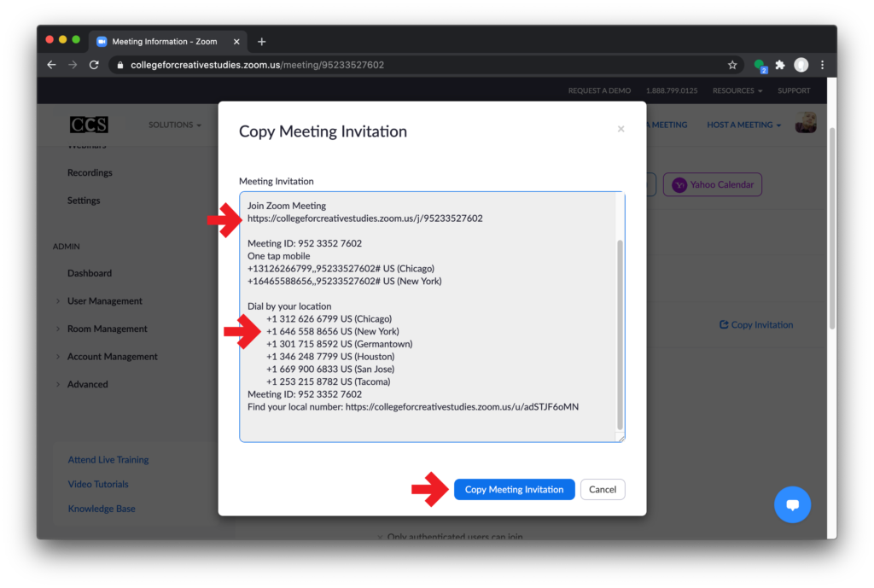
Task: Go back using the browser back arrow
Action: click(x=51, y=64)
